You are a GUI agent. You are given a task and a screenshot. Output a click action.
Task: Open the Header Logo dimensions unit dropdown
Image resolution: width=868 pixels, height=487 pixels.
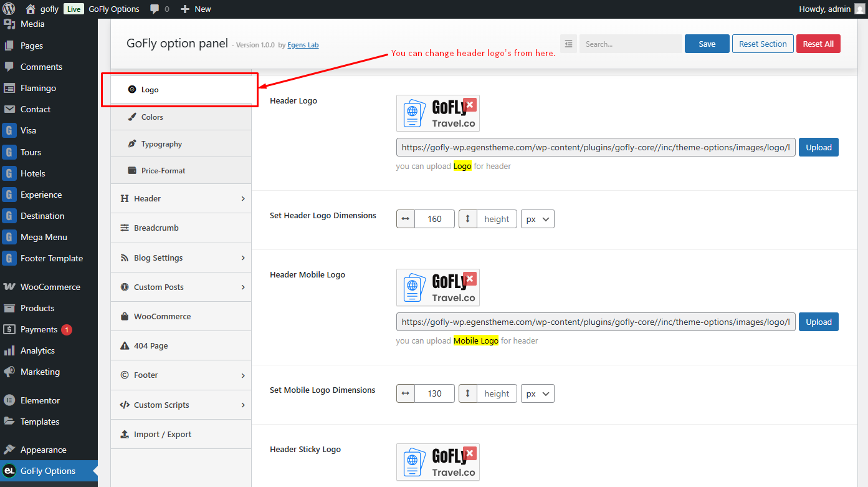point(537,219)
